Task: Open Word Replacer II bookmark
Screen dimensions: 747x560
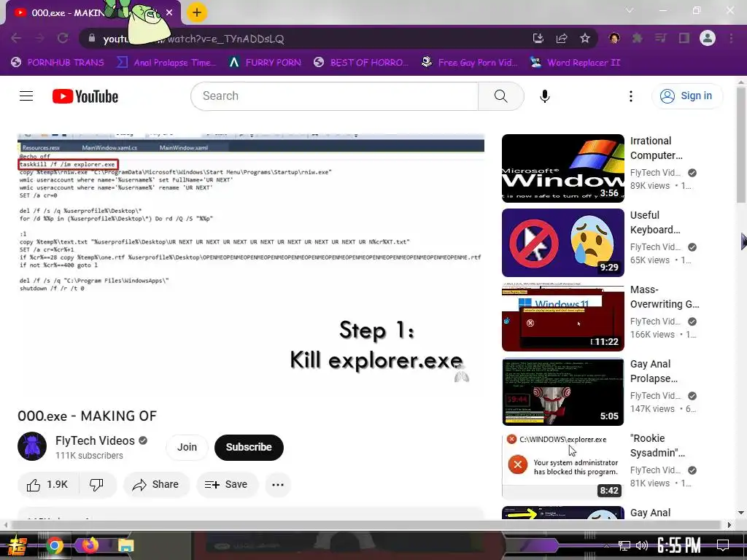Action: tap(576, 63)
